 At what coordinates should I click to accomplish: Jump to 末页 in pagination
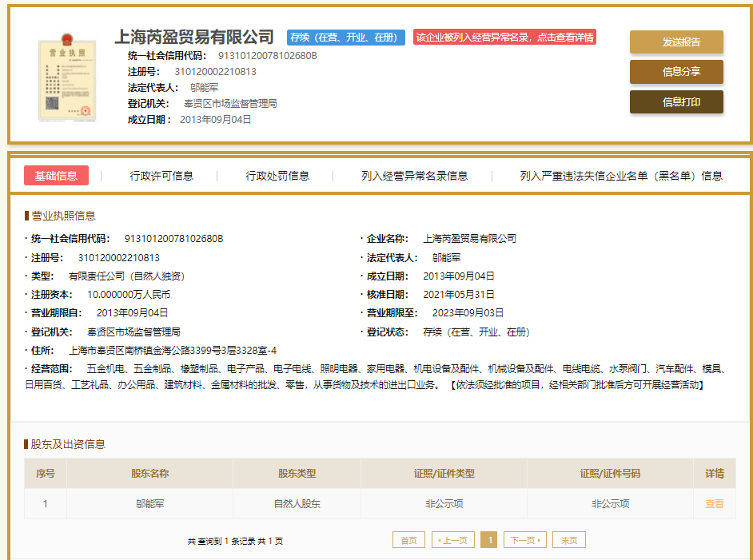click(x=568, y=539)
